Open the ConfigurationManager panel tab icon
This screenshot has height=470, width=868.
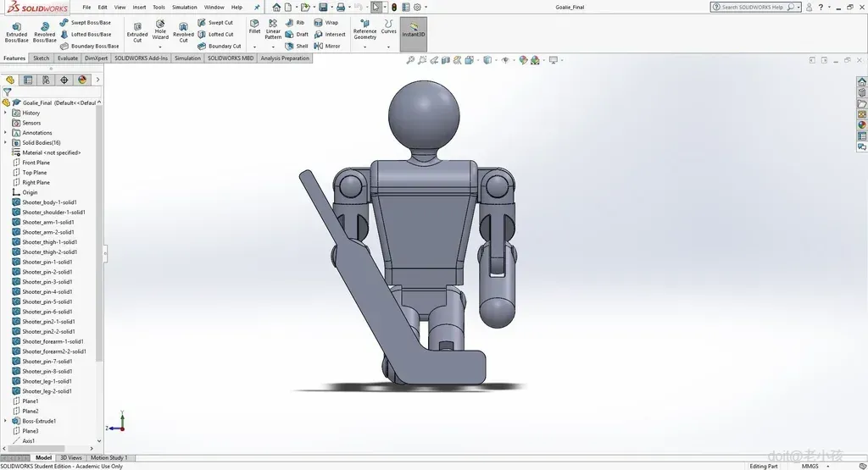pyautogui.click(x=46, y=80)
